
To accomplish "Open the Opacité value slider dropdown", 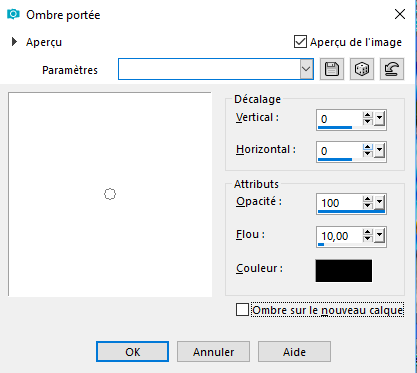I will [379, 202].
